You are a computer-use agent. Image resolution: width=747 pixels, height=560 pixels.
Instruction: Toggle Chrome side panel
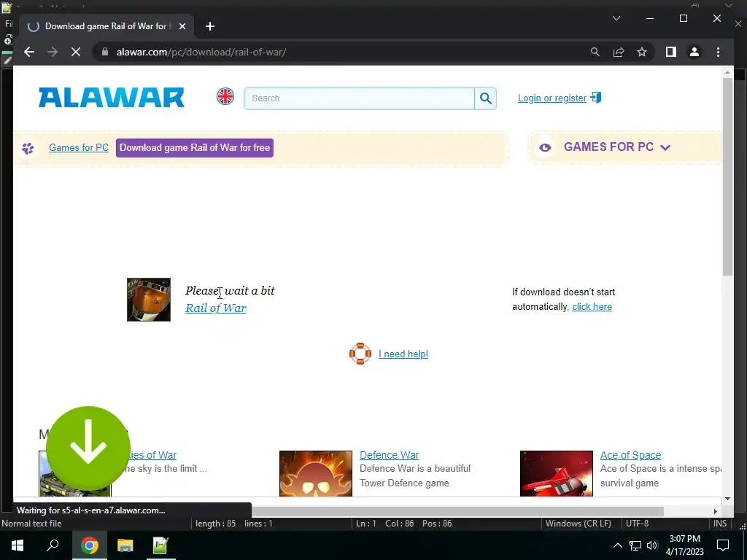coord(671,52)
